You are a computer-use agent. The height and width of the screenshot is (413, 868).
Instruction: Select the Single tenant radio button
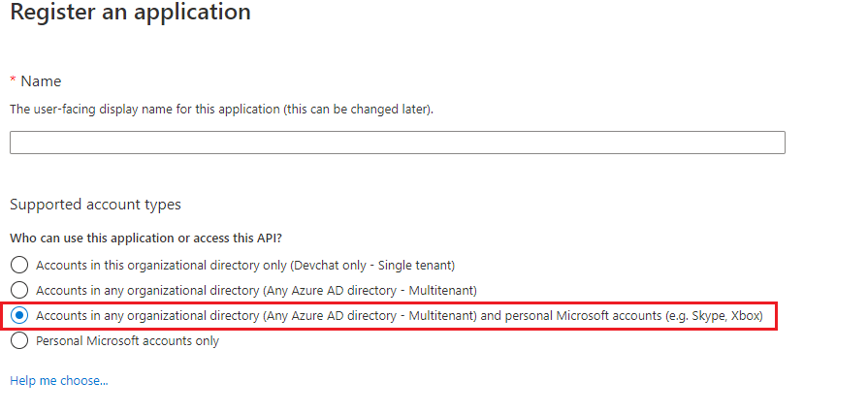[18, 265]
